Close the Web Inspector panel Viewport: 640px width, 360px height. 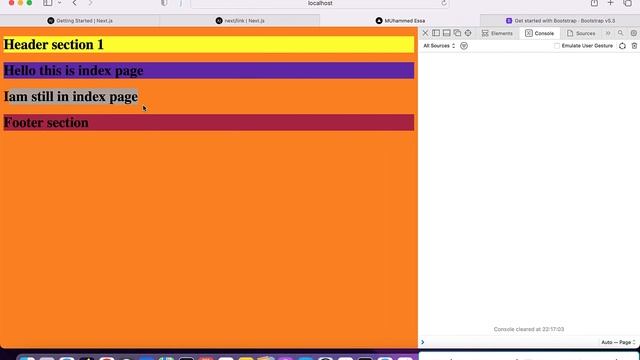coord(425,33)
